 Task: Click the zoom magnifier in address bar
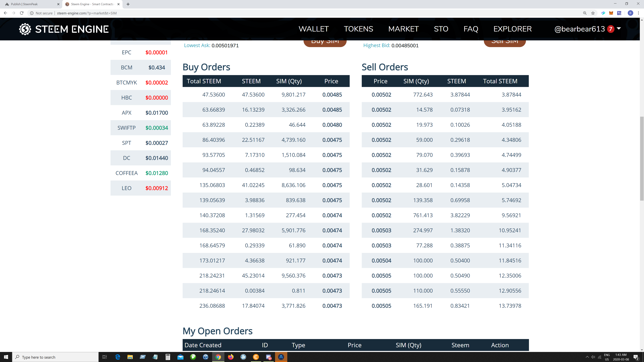coord(584,13)
